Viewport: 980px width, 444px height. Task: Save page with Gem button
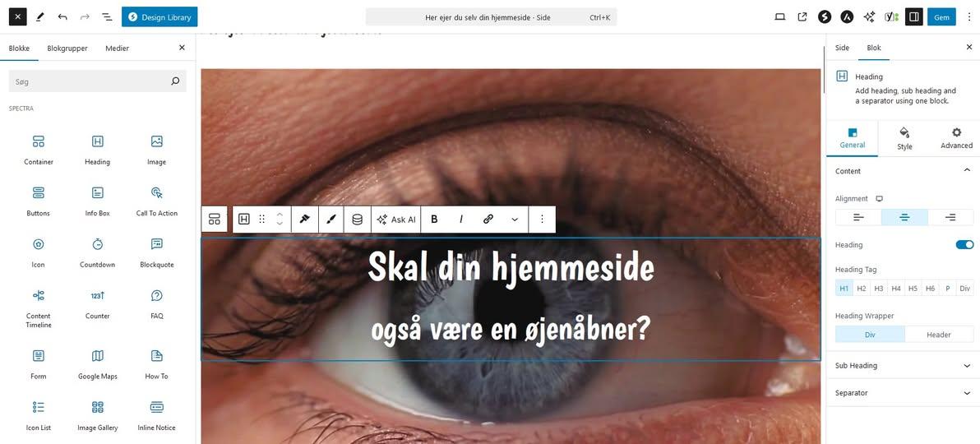tap(941, 17)
